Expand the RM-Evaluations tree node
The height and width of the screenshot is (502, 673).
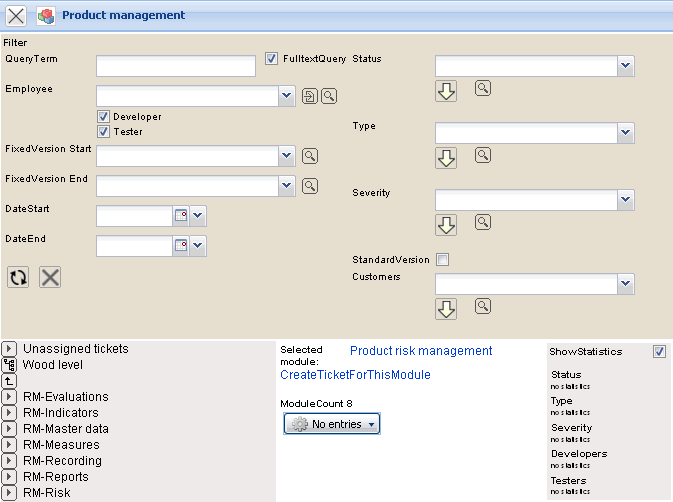(9, 397)
